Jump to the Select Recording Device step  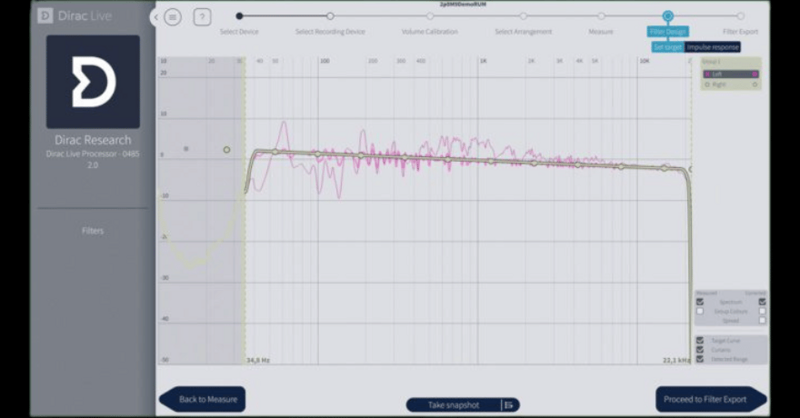coord(329,16)
